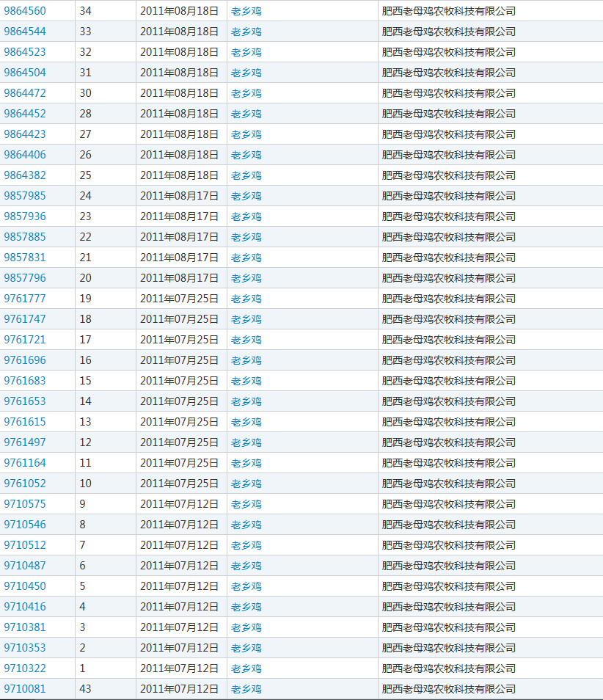Click registration number 9864504
The image size is (603, 700).
pos(25,73)
